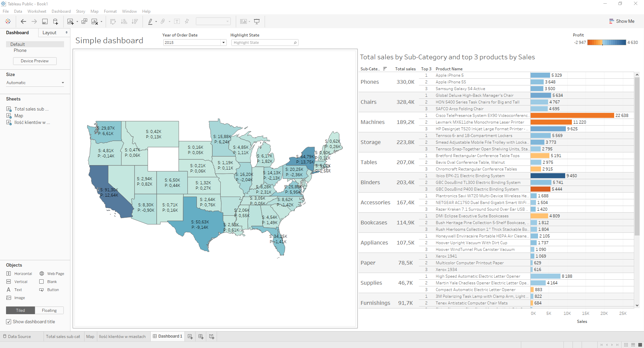Click the Profit color legend gradient
The width and height of the screenshot is (644, 348).
coord(606,43)
